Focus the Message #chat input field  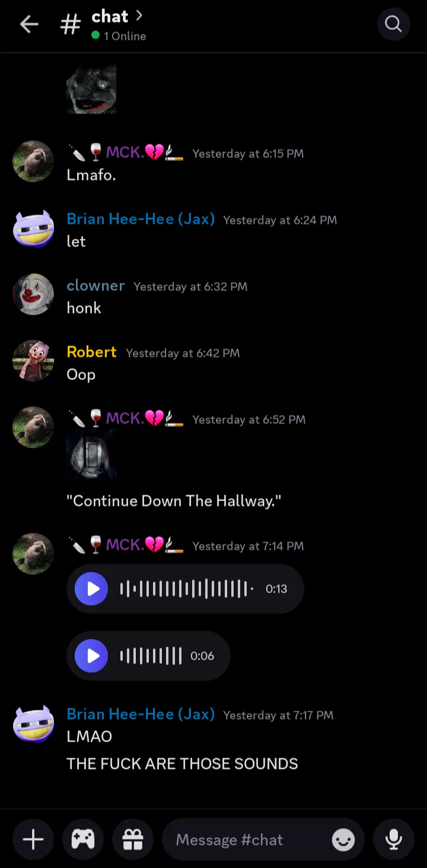click(x=246, y=840)
